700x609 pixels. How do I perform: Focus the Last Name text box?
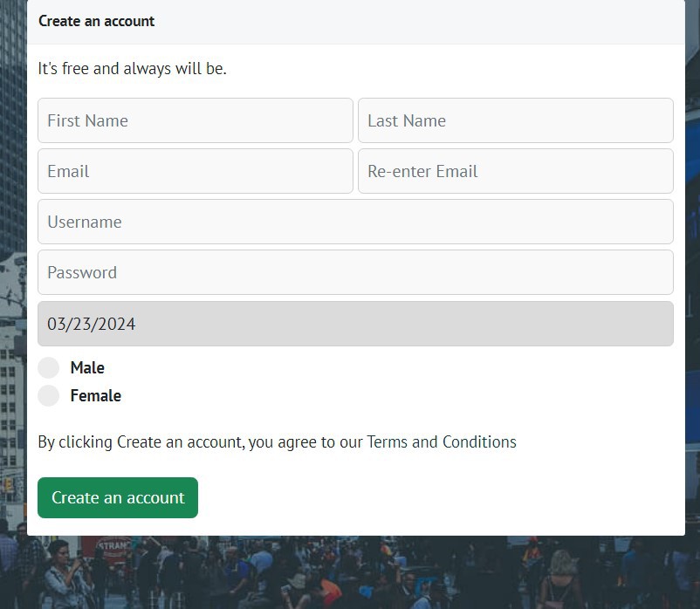pos(515,120)
